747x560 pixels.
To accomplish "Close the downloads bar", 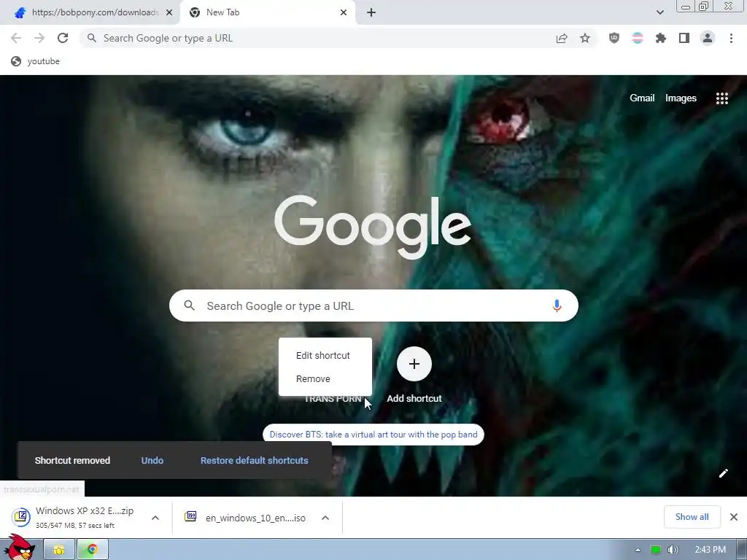I will [x=734, y=517].
